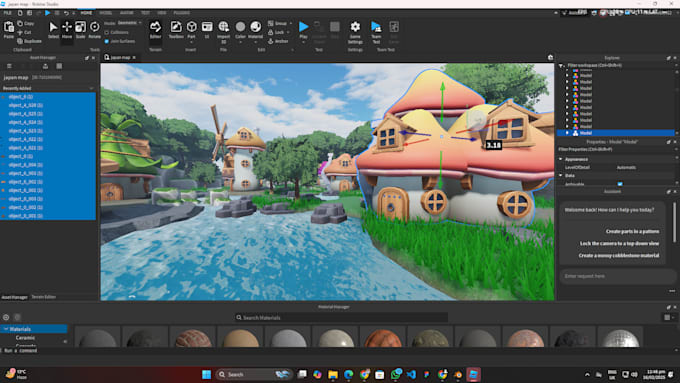
Task: Open the Toolbox panel
Action: (x=176, y=30)
